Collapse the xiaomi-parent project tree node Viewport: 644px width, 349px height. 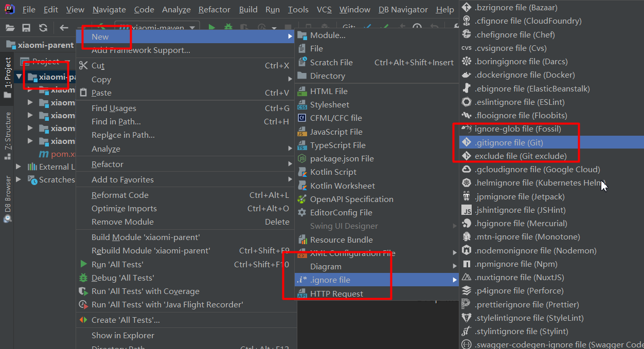19,77
